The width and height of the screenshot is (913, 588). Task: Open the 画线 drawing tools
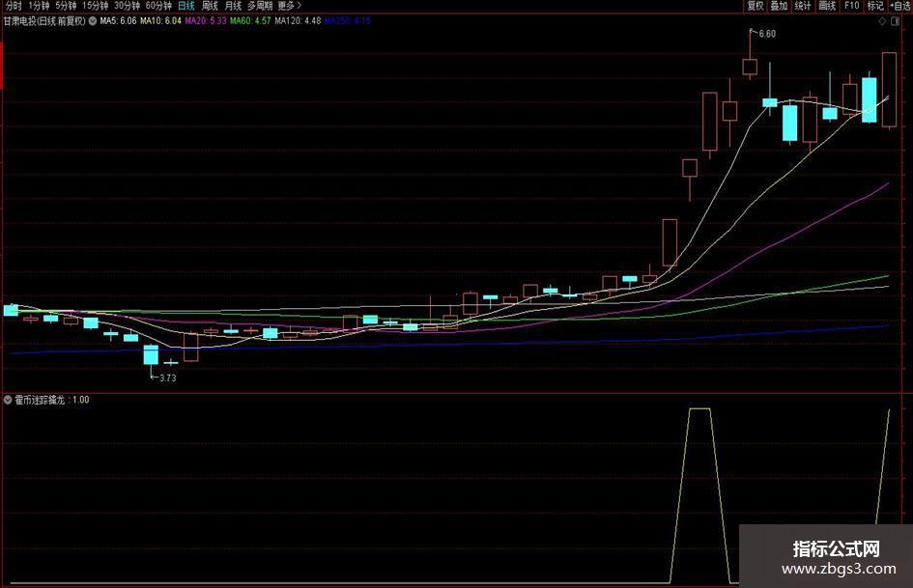827,5
